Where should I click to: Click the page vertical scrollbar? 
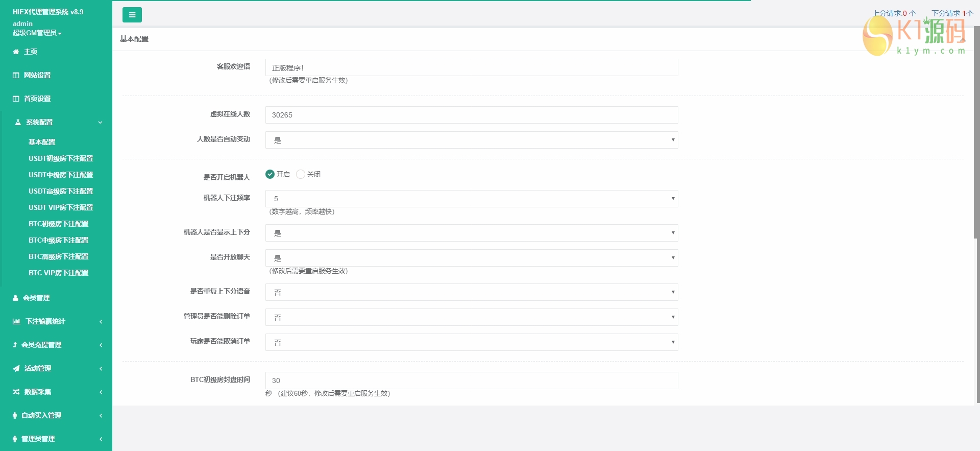977,215
